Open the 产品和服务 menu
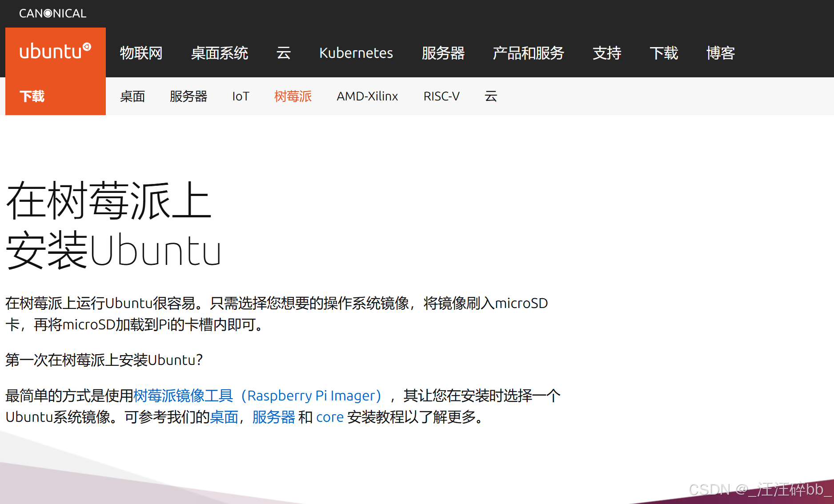The height and width of the screenshot is (504, 834). point(528,53)
